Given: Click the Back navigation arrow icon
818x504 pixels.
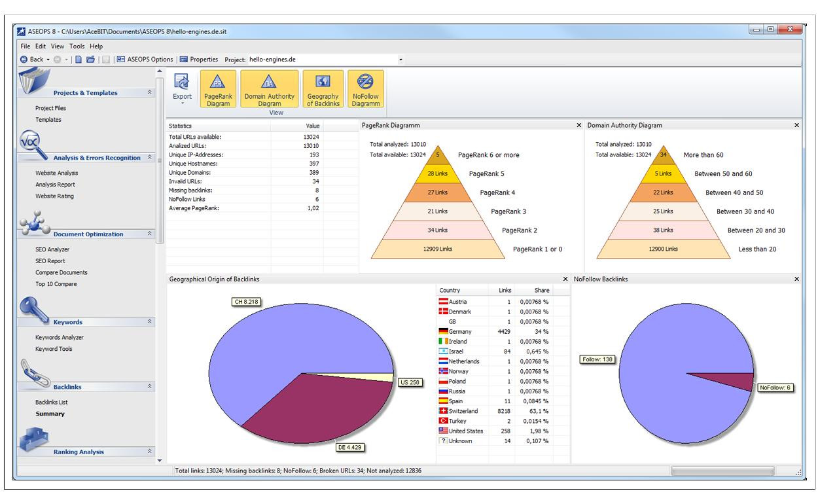Looking at the screenshot, I should click(x=24, y=60).
